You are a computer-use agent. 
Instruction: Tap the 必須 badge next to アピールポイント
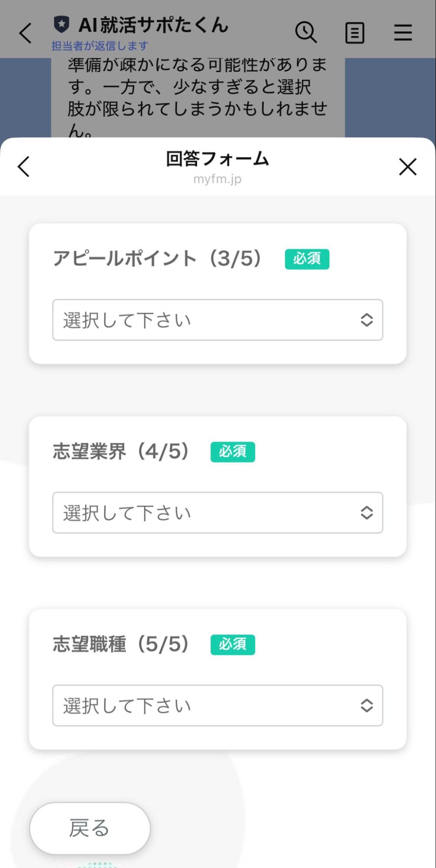pyautogui.click(x=307, y=259)
